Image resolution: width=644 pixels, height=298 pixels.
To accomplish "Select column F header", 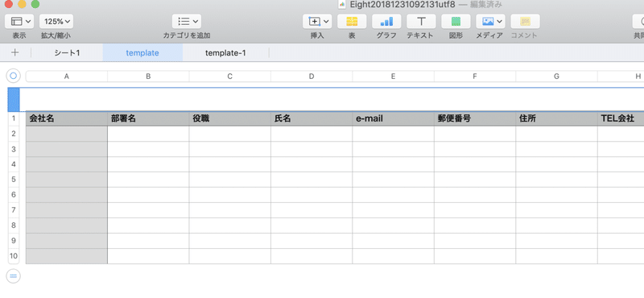I will 475,76.
